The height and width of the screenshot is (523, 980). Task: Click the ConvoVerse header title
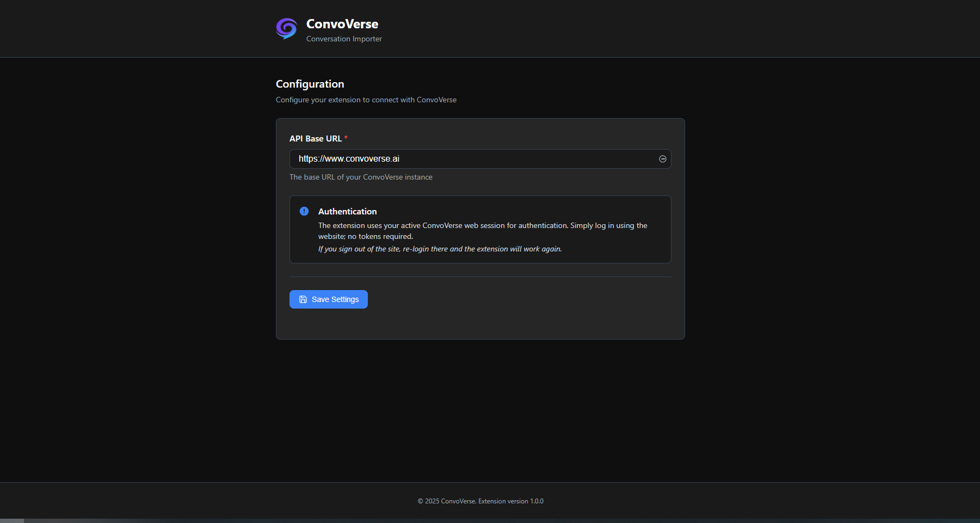point(342,24)
